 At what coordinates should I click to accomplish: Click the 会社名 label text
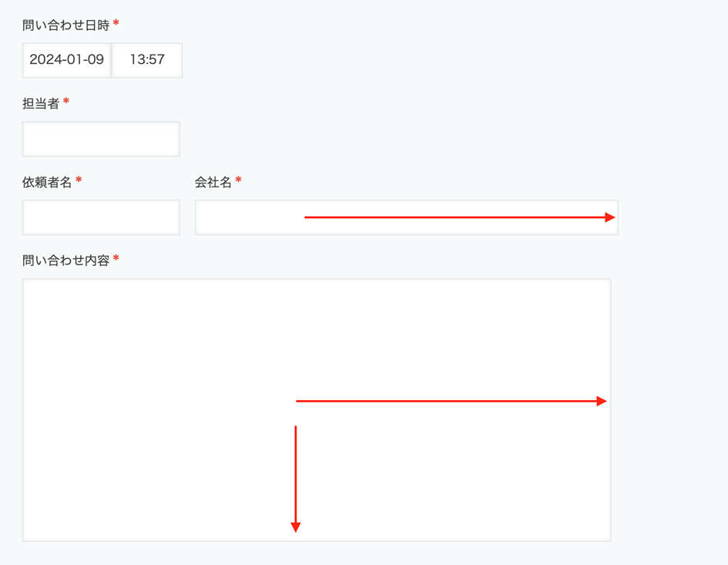coord(213,182)
